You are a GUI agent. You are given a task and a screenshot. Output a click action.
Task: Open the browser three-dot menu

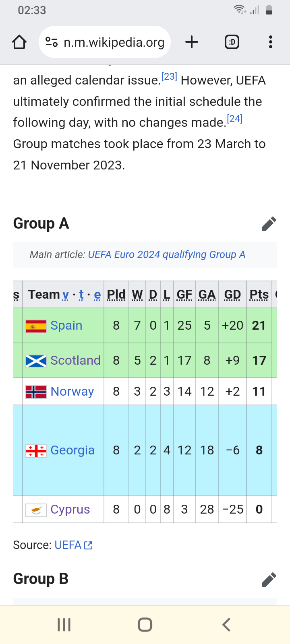270,42
